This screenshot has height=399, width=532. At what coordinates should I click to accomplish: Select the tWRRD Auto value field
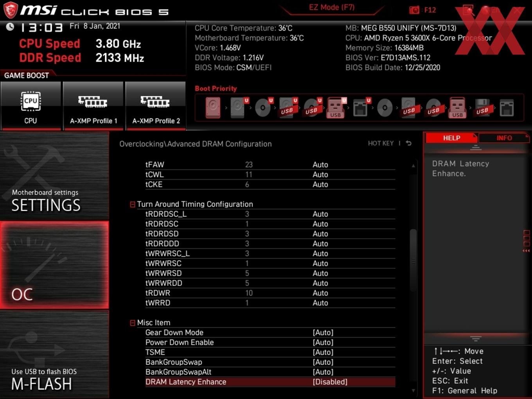point(320,303)
